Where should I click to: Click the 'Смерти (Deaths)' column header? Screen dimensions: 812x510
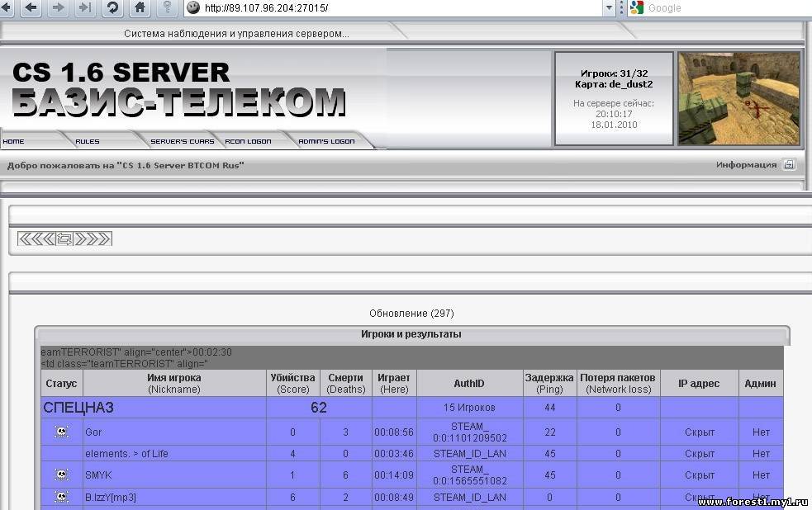pyautogui.click(x=346, y=383)
